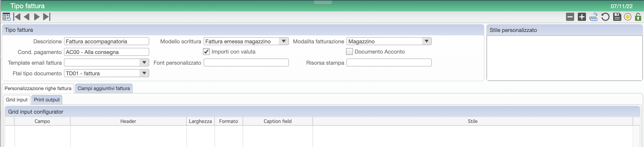Click the yellow status circle icon
The image size is (644, 147).
point(627,17)
